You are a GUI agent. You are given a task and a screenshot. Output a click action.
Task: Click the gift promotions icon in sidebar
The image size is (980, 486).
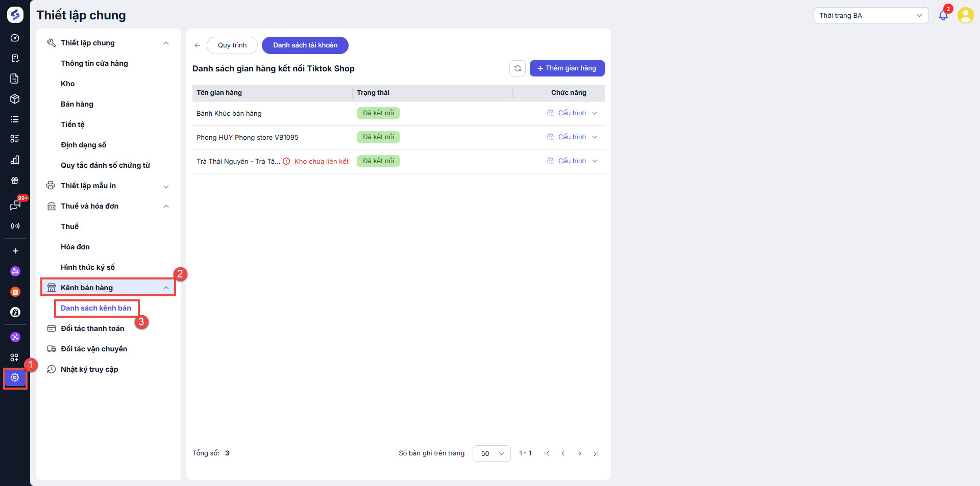point(15,181)
